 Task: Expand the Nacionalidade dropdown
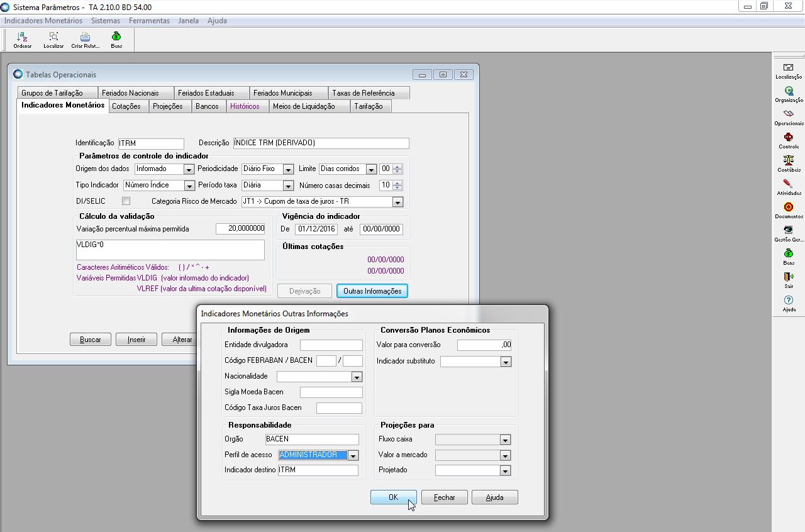pyautogui.click(x=357, y=377)
